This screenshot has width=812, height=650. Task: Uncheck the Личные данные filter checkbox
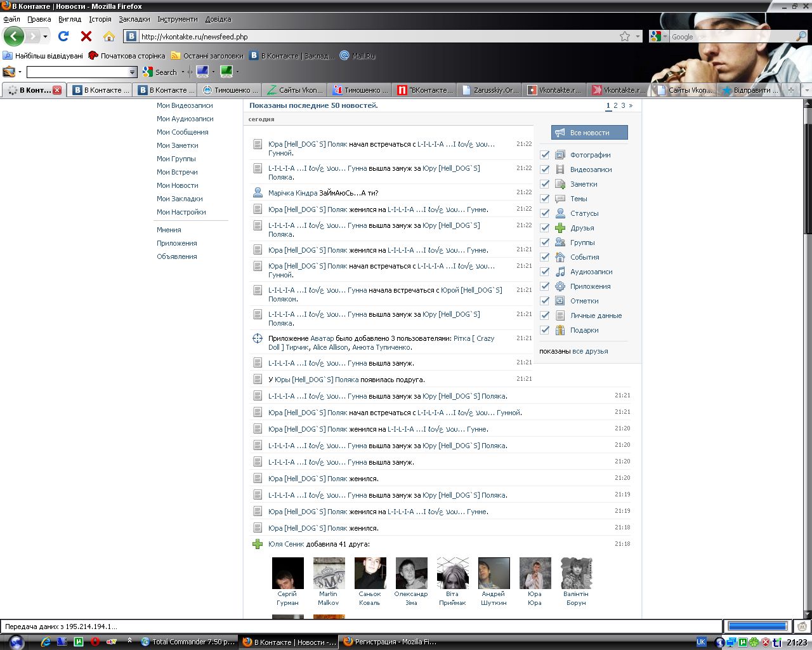(545, 315)
